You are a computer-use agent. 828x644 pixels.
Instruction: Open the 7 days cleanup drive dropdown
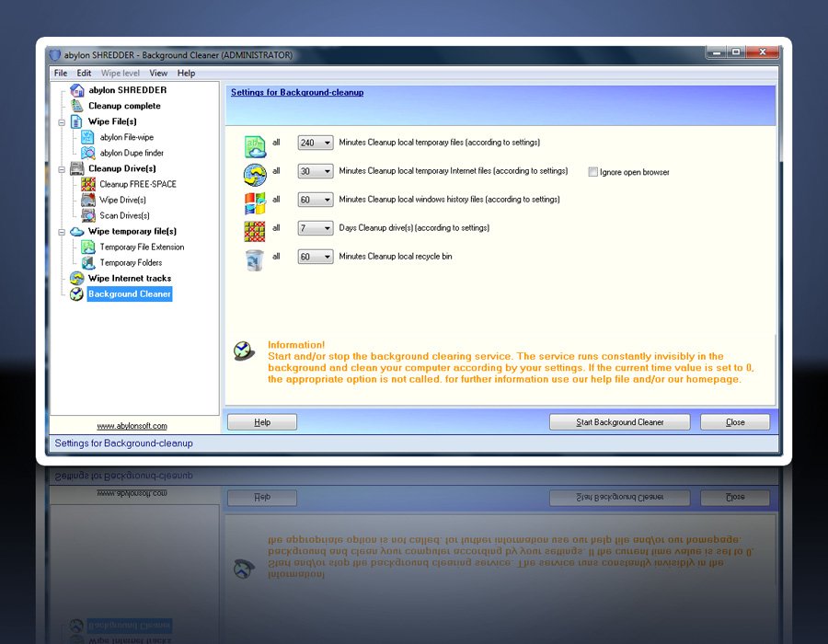tap(316, 228)
